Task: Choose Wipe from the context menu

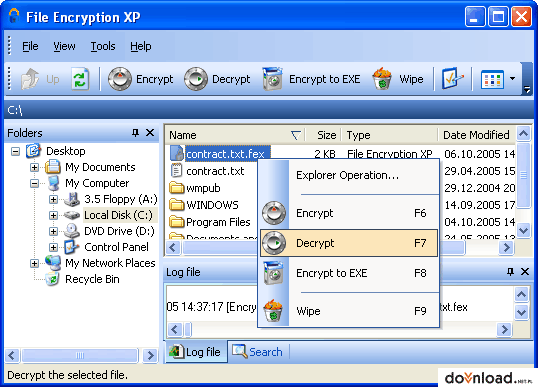Action: point(349,311)
